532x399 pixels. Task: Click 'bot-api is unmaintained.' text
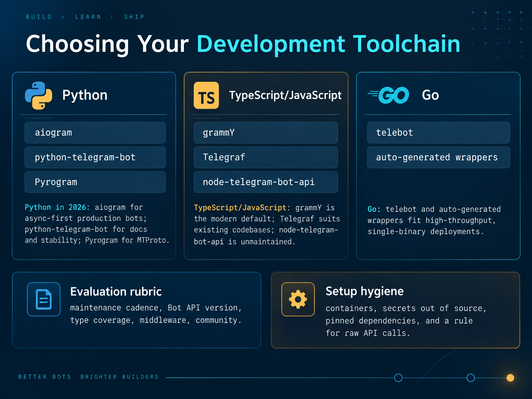[x=244, y=242]
